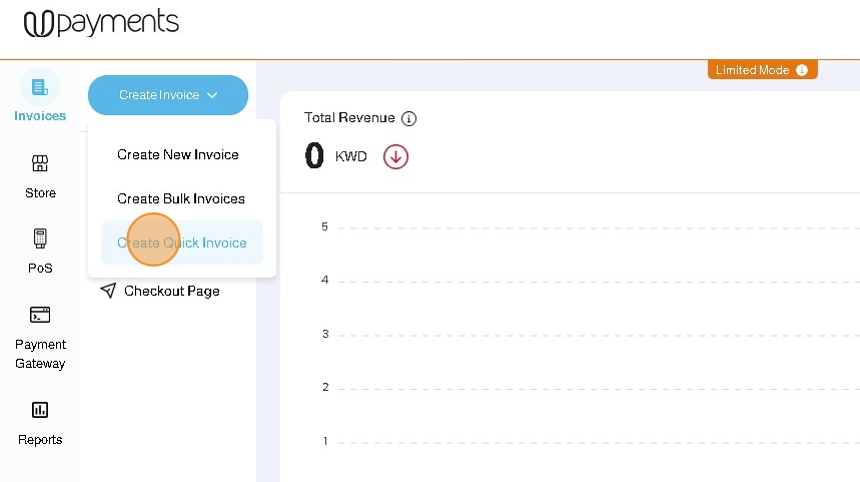Image resolution: width=860 pixels, height=482 pixels.
Task: Click the Limited Mode info icon
Action: 802,70
